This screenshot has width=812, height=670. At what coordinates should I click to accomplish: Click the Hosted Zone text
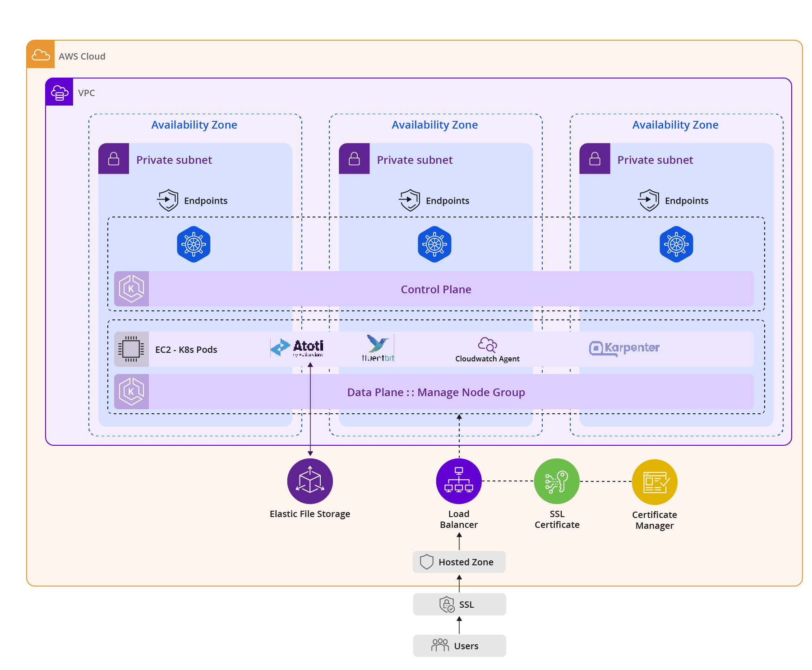(x=466, y=562)
